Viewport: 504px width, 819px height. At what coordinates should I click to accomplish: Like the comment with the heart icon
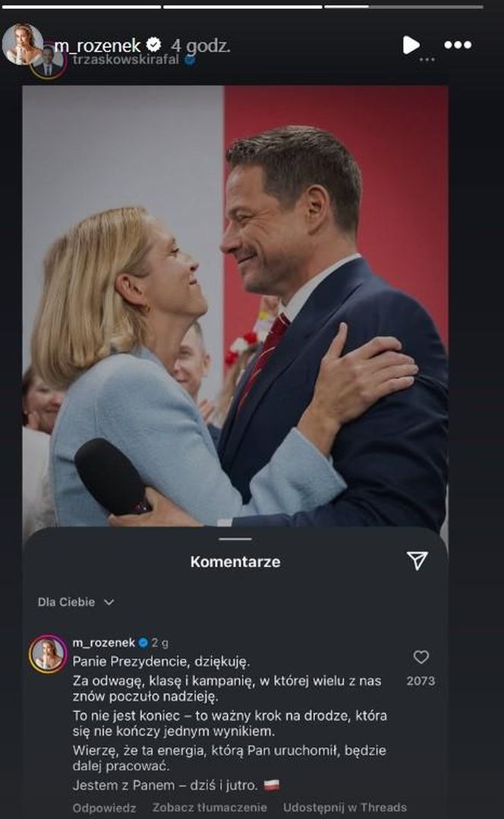point(421,657)
